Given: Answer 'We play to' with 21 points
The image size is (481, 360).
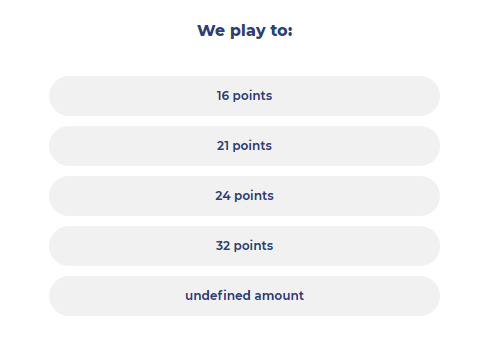Looking at the screenshot, I should (x=244, y=146).
